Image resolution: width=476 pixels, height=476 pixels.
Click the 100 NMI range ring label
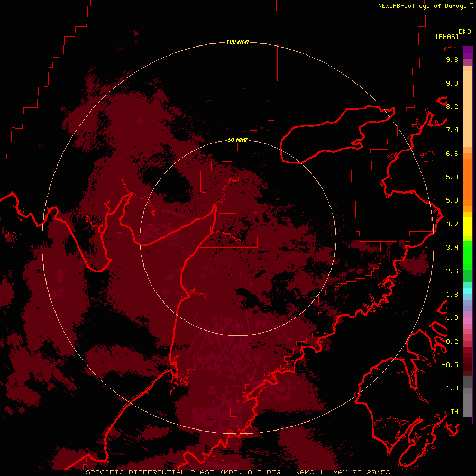[237, 42]
